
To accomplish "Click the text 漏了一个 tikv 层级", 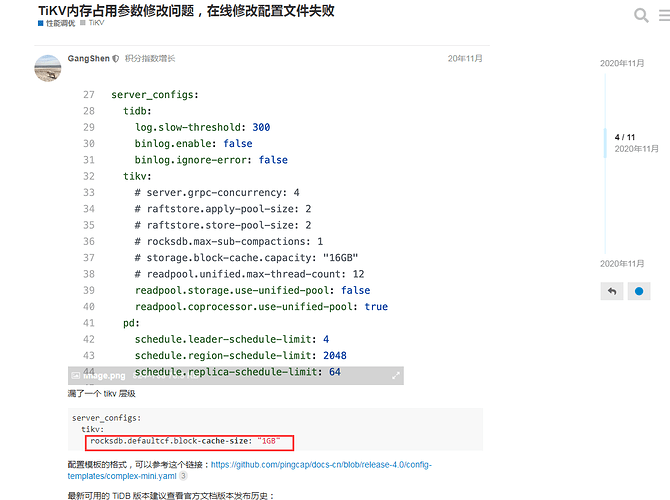I will [x=102, y=394].
